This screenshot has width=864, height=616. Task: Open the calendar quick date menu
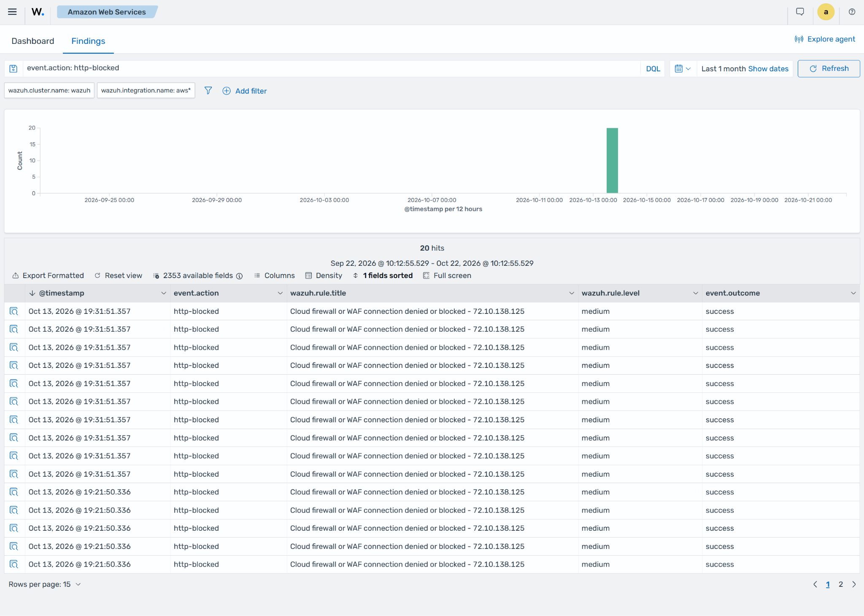tap(683, 69)
